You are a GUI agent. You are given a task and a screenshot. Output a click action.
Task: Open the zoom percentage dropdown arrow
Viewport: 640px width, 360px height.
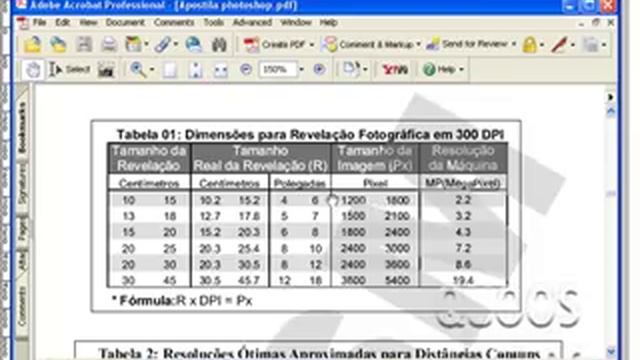click(x=302, y=69)
